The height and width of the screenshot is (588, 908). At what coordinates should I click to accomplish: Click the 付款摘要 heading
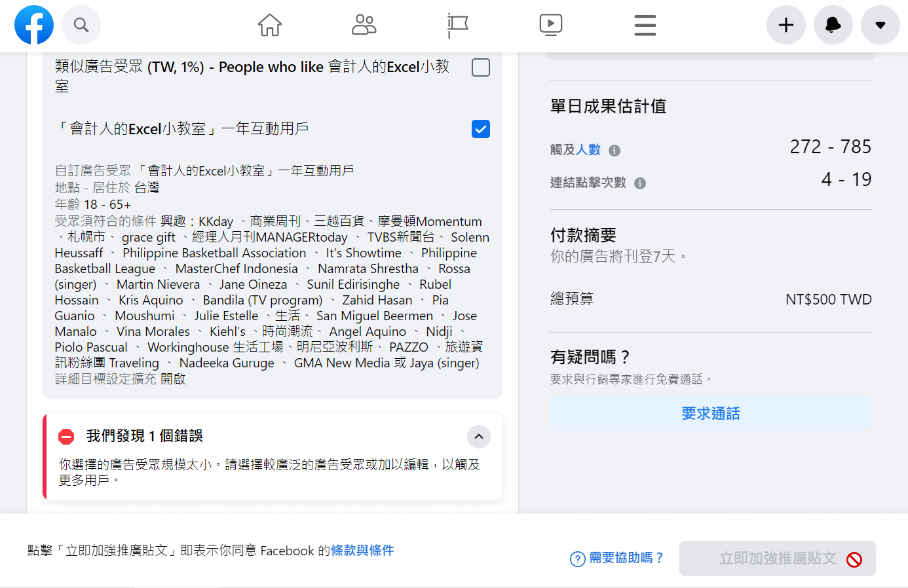click(583, 235)
